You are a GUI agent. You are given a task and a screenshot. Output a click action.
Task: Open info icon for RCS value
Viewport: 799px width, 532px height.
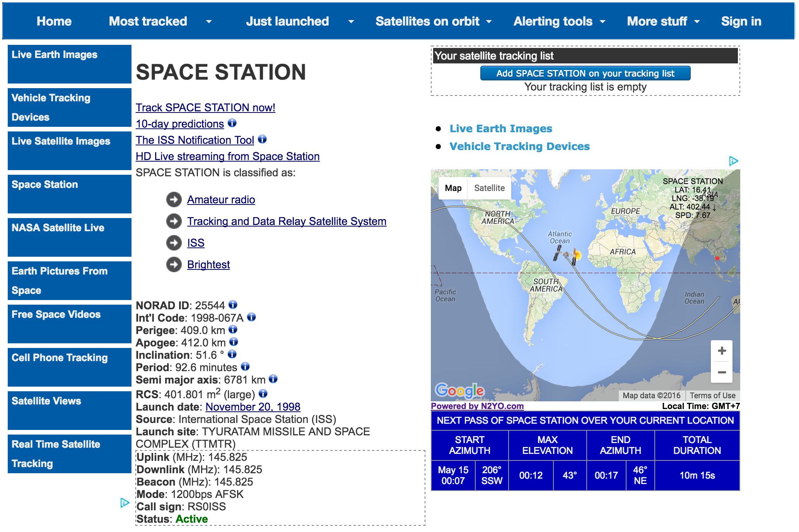click(263, 394)
